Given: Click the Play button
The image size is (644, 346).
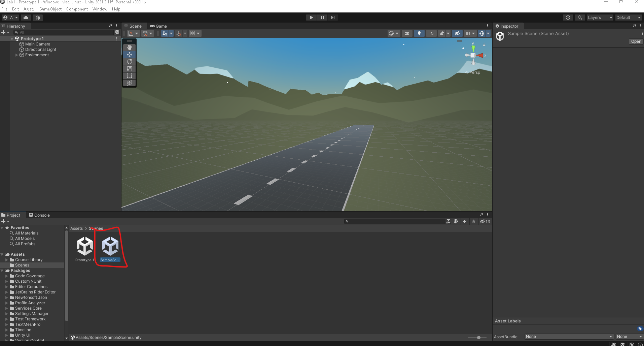Looking at the screenshot, I should tap(311, 18).
